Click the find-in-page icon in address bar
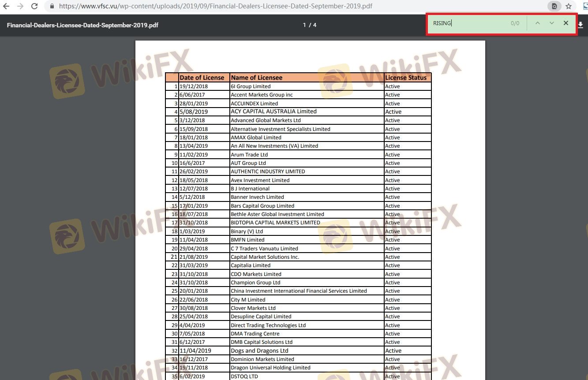The image size is (588, 380). click(554, 7)
